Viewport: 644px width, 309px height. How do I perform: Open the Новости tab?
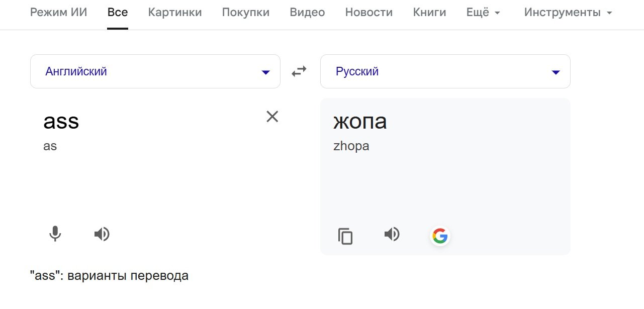[369, 13]
